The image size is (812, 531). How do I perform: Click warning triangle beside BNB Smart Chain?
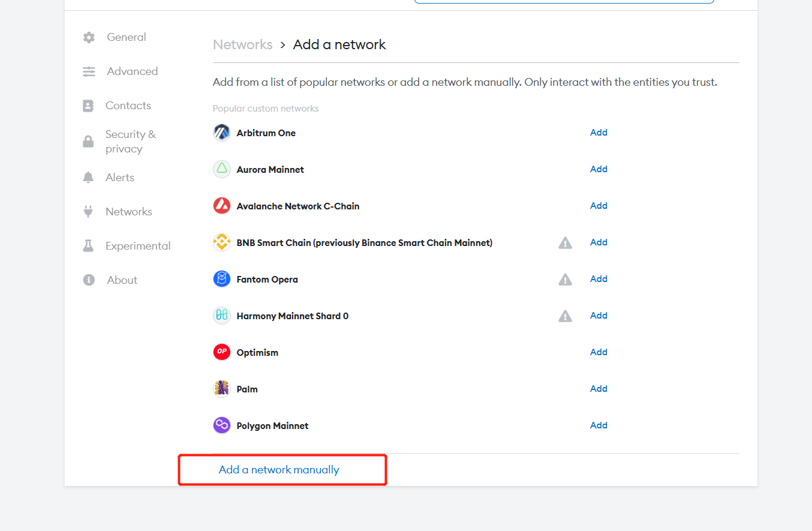point(565,242)
